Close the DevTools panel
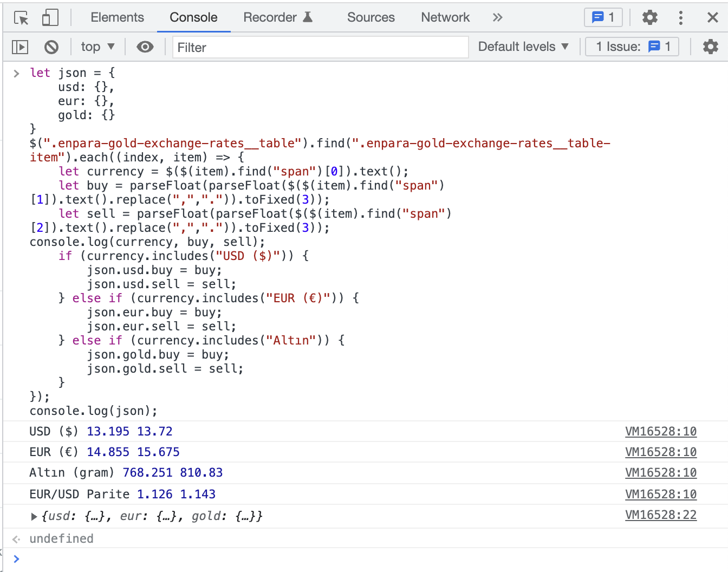Image resolution: width=728 pixels, height=572 pixels. [713, 17]
